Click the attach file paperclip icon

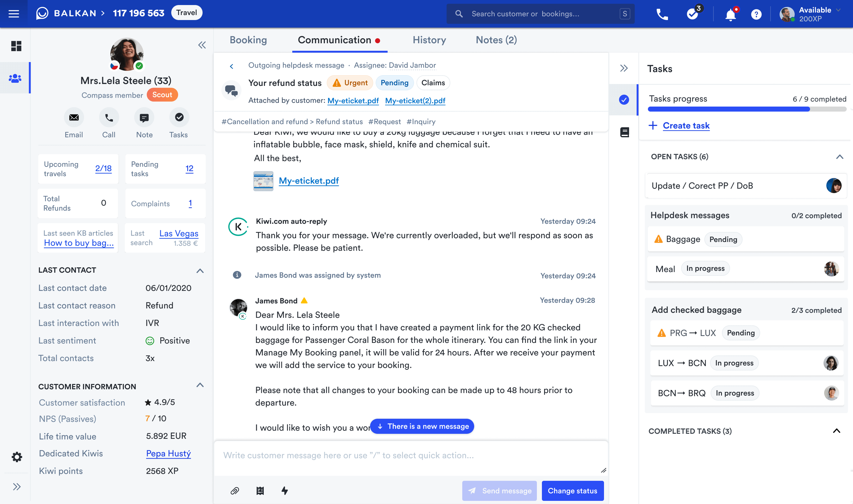tap(235, 491)
